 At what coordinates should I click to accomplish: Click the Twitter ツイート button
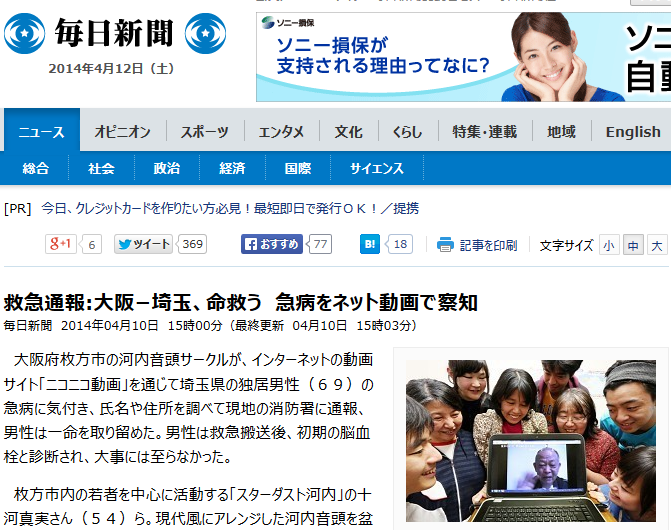point(143,244)
